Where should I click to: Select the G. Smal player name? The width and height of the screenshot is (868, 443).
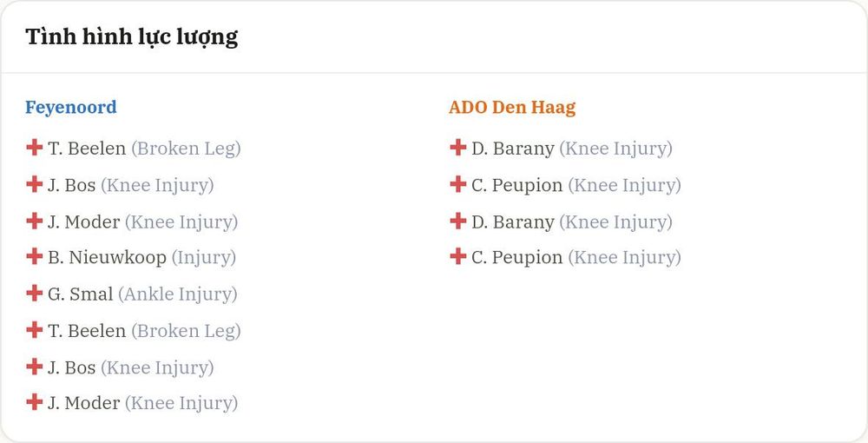coord(80,294)
